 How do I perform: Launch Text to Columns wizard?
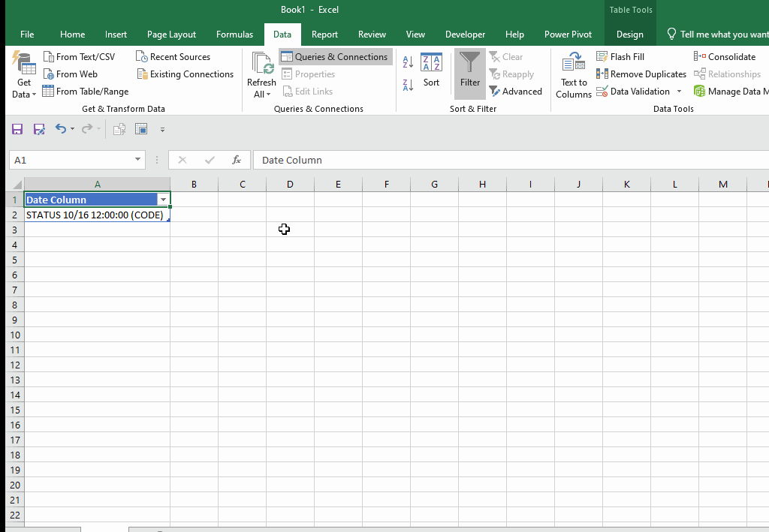point(573,74)
